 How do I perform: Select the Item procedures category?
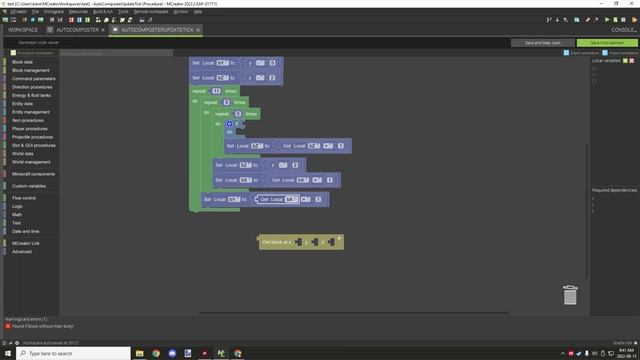[x=28, y=120]
